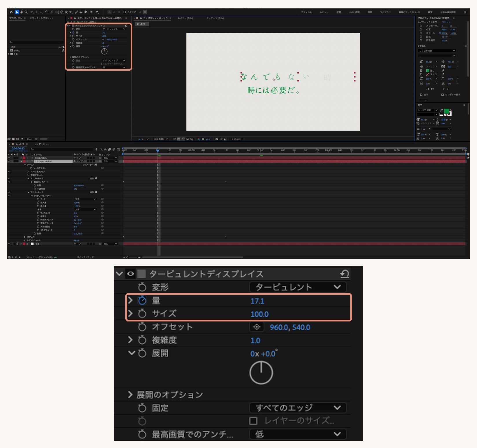This screenshot has height=448, width=477.
Task: Take a snapshot with the camera icon
Action: click(217, 139)
